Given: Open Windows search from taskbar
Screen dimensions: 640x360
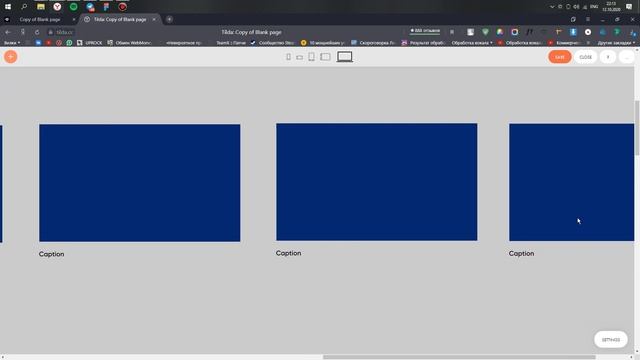Looking at the screenshot, I should [x=24, y=7].
